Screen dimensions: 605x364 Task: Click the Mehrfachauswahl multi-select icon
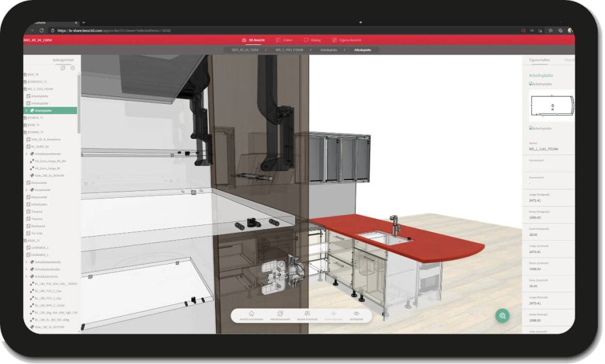point(280,313)
